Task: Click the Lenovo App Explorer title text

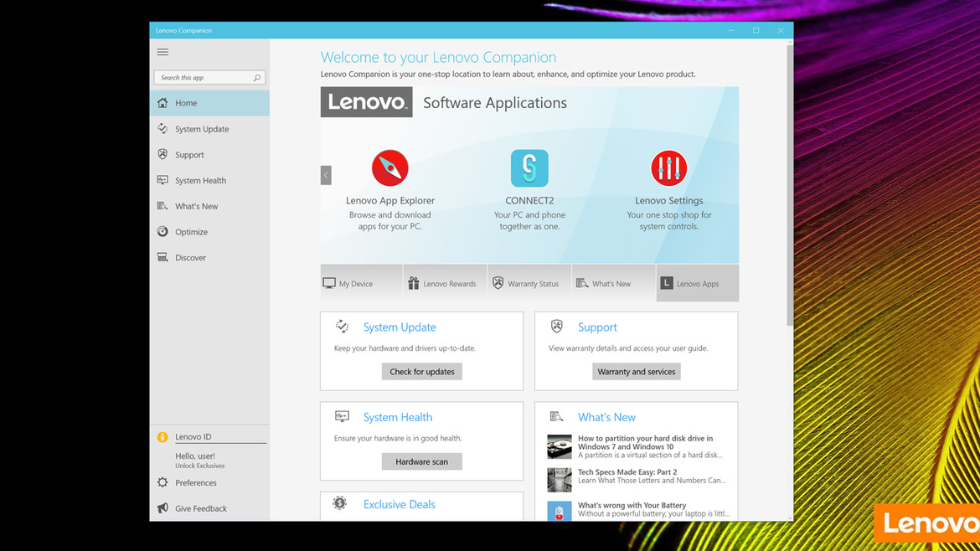Action: [390, 200]
